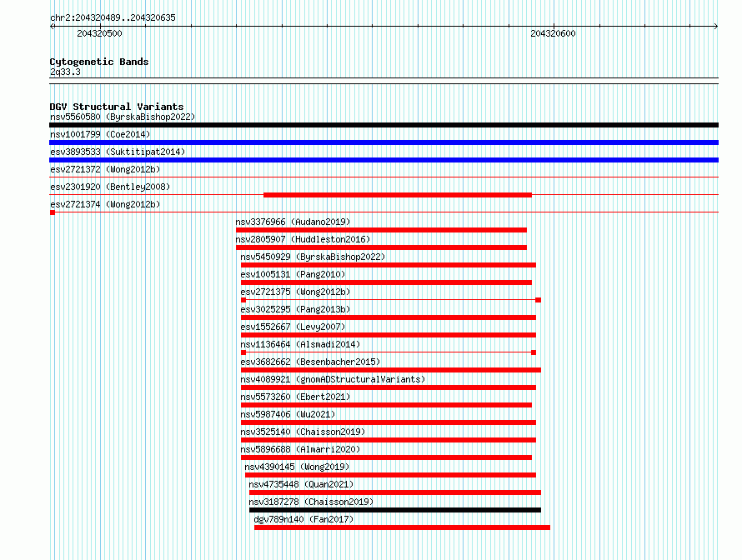Select red bar under nsv4089921

(389, 387)
